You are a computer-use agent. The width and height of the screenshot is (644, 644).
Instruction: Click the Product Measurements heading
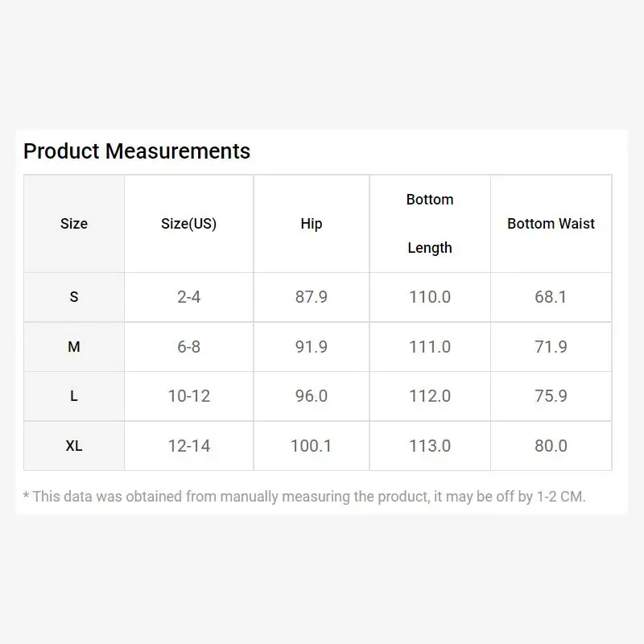[137, 151]
